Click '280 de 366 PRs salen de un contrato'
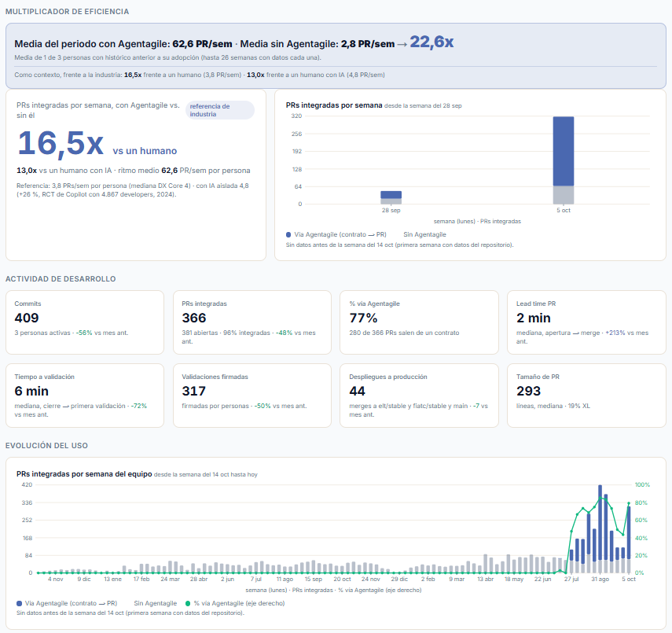The height and width of the screenshot is (633, 672). [x=404, y=333]
